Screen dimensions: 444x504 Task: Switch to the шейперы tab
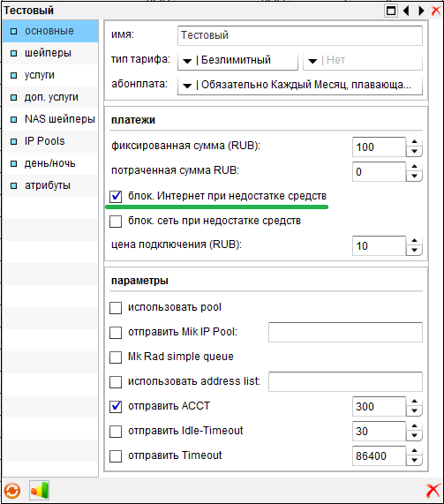[50, 53]
